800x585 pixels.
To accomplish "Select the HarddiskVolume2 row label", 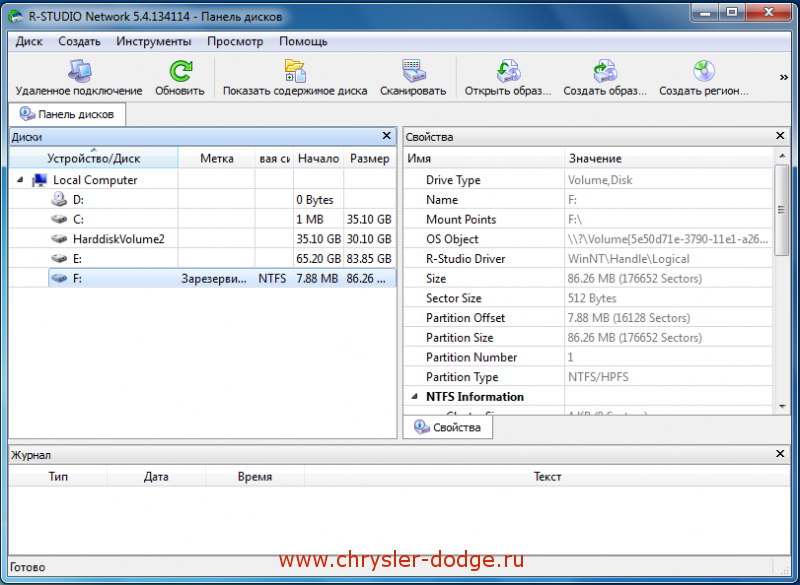I will (x=119, y=239).
